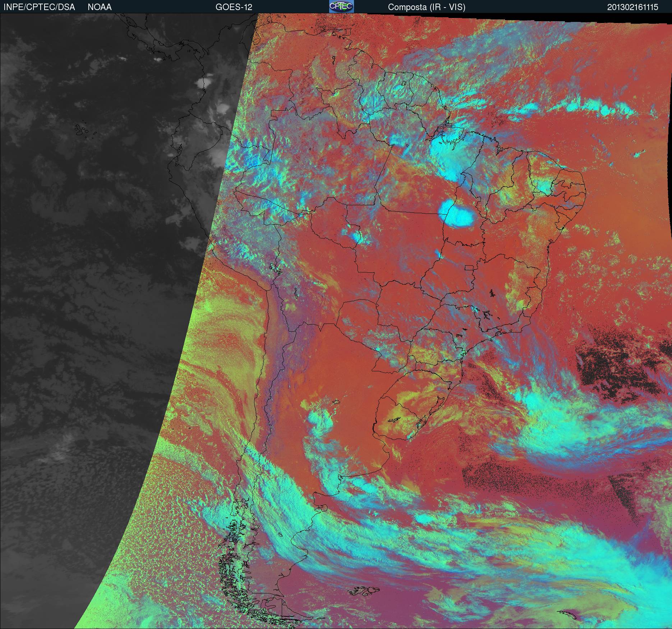Click the 201302161115 timestamp text
Screen dimensions: 672x629
(x=632, y=7)
